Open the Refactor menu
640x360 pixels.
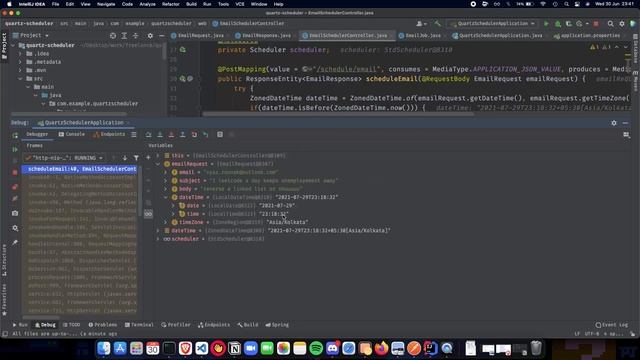(171, 4)
